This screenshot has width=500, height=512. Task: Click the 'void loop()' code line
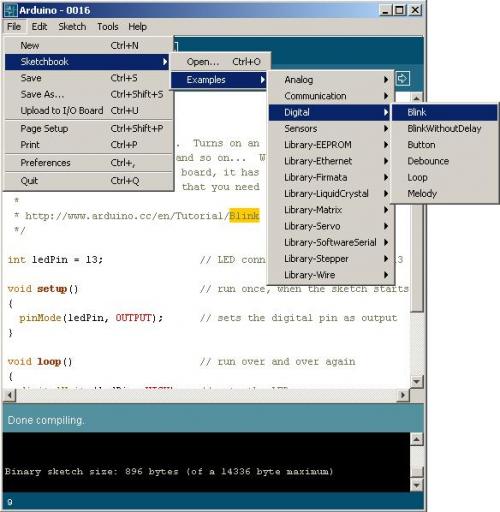coord(40,362)
